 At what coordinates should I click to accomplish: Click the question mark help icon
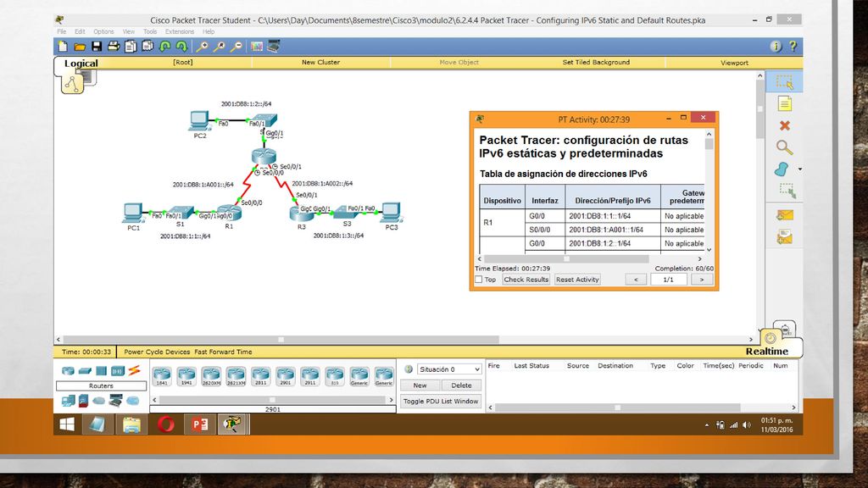(793, 47)
